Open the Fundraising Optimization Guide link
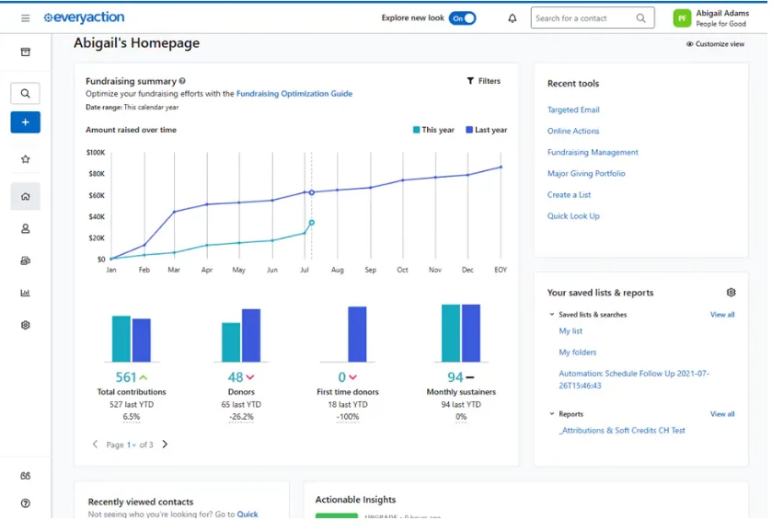 point(294,94)
